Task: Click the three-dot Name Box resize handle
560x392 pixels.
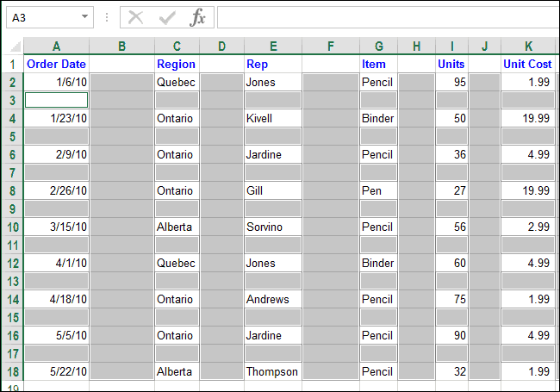Action: coord(107,17)
